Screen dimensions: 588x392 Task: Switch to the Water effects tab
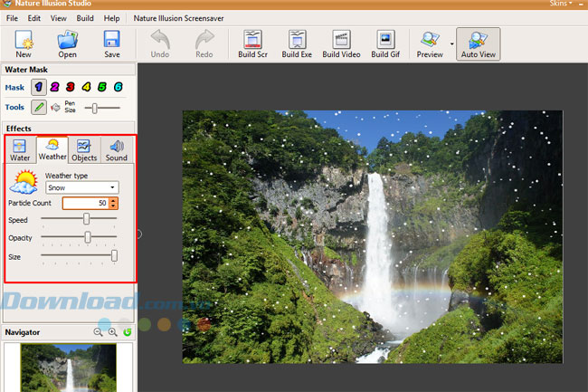[x=20, y=150]
